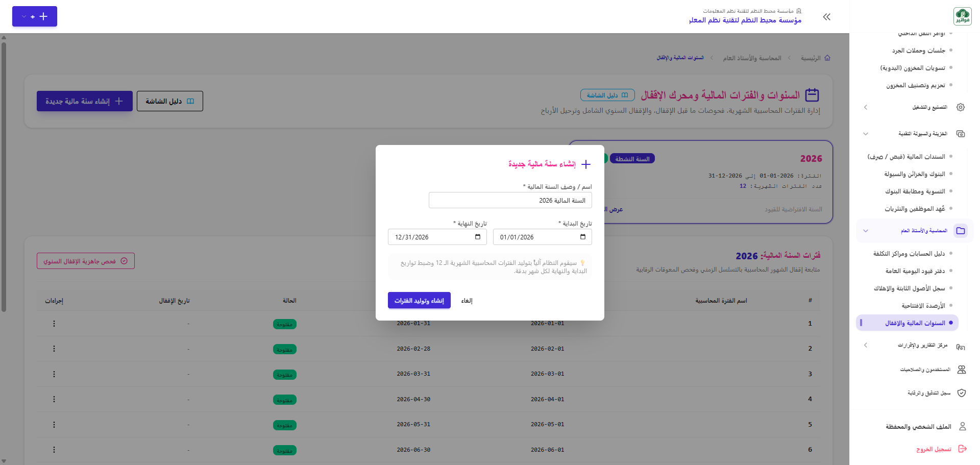This screenshot has width=980, height=465.
Task: Open the three-dot actions for period 2026-06-01
Action: point(54,450)
